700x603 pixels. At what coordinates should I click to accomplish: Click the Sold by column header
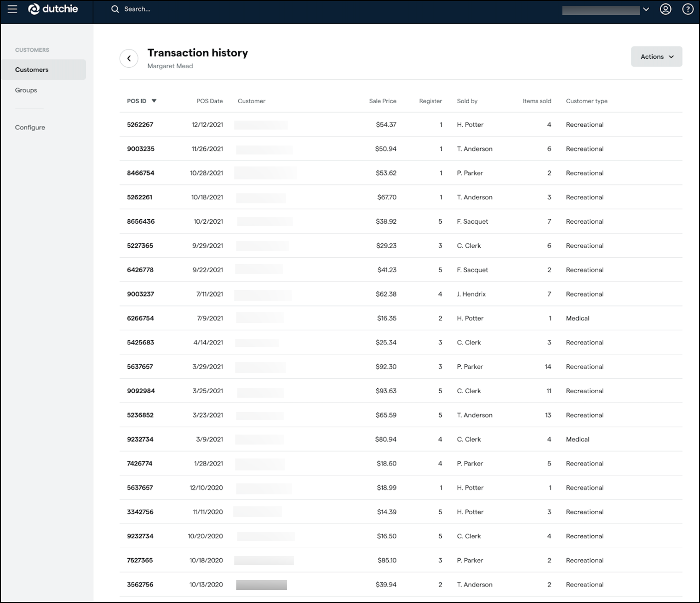pyautogui.click(x=467, y=101)
